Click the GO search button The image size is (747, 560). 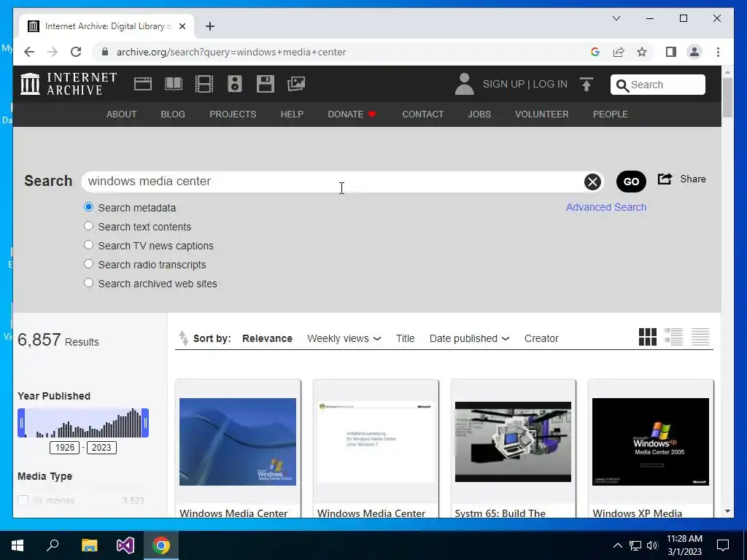pos(631,182)
